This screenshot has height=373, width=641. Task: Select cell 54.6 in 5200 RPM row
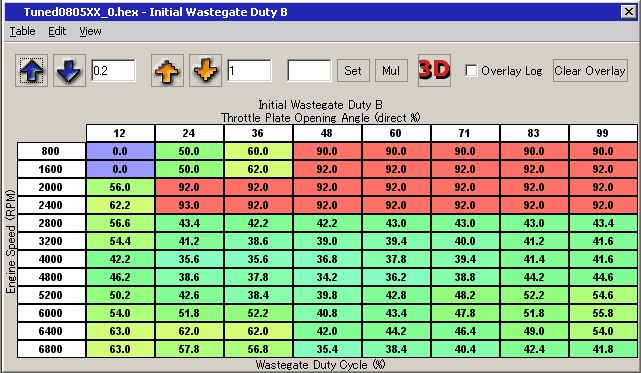[x=603, y=295]
